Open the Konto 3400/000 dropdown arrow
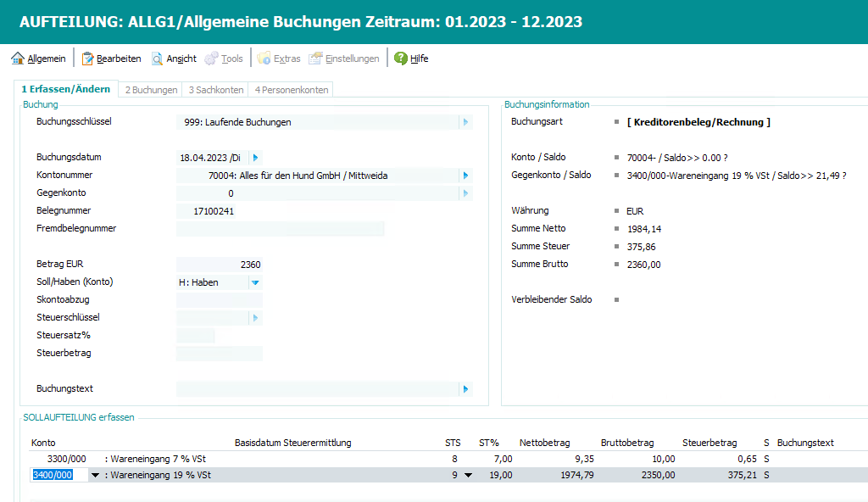The width and height of the screenshot is (868, 502). click(x=95, y=476)
